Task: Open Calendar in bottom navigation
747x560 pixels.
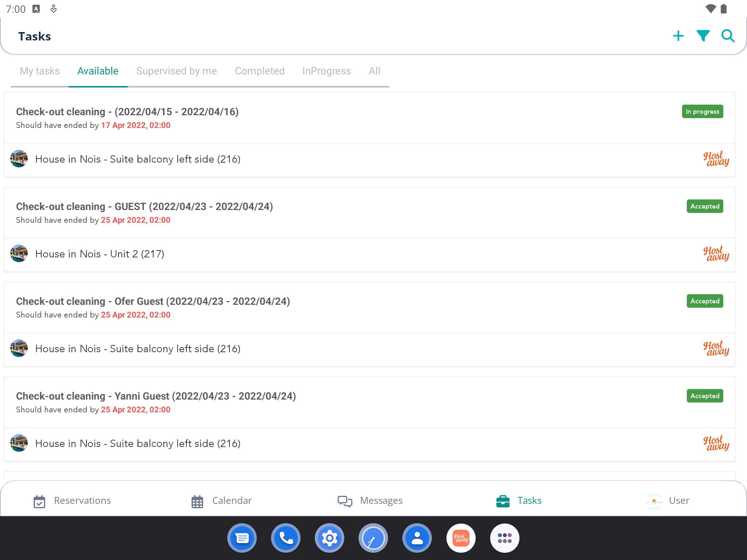Action: pyautogui.click(x=221, y=501)
